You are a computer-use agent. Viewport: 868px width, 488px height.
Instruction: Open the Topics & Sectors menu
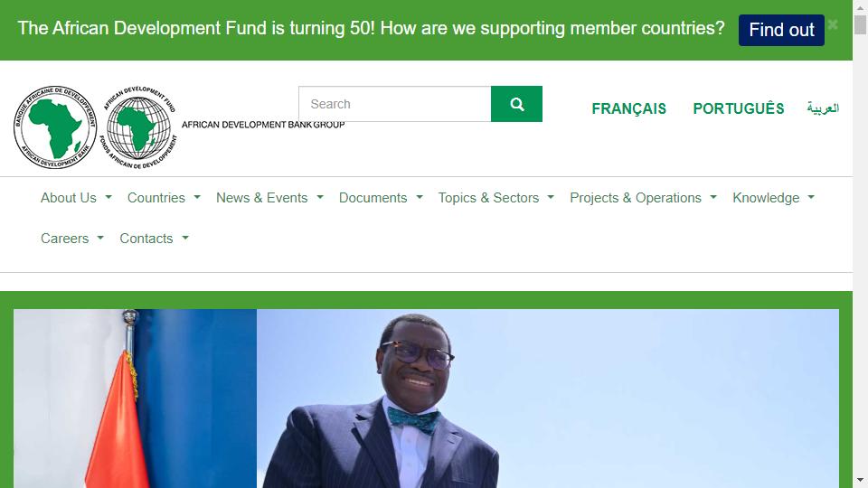[496, 198]
